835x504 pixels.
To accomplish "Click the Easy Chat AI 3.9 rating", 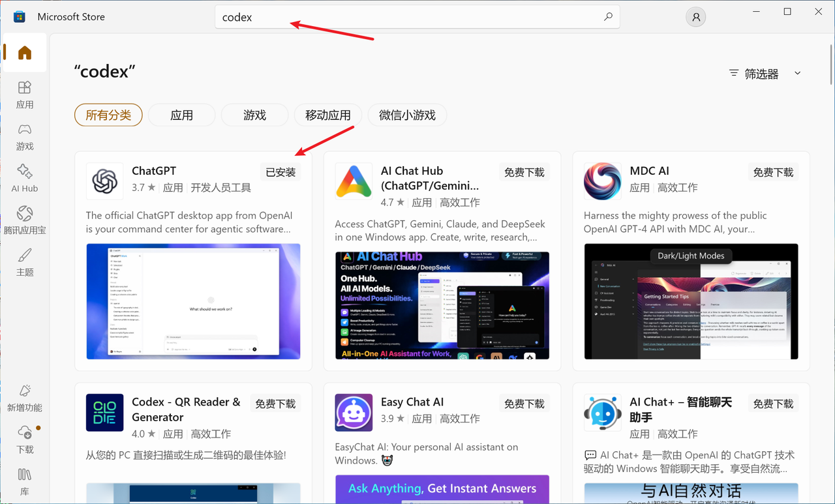I will [x=393, y=419].
